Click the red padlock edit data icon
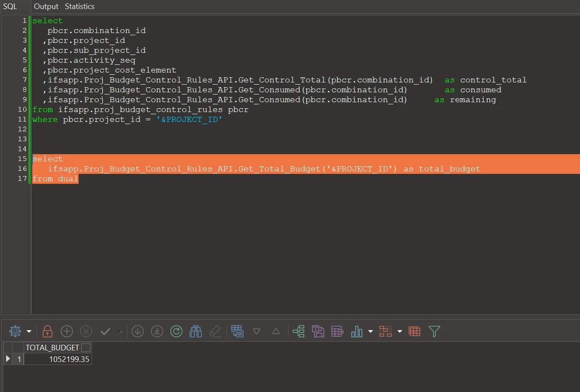Image resolution: width=580 pixels, height=392 pixels. pyautogui.click(x=47, y=331)
